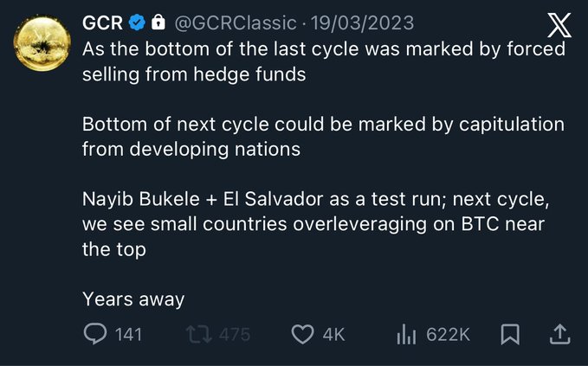Like the tweet with the heart icon
The height and width of the screenshot is (366, 588).
301,334
